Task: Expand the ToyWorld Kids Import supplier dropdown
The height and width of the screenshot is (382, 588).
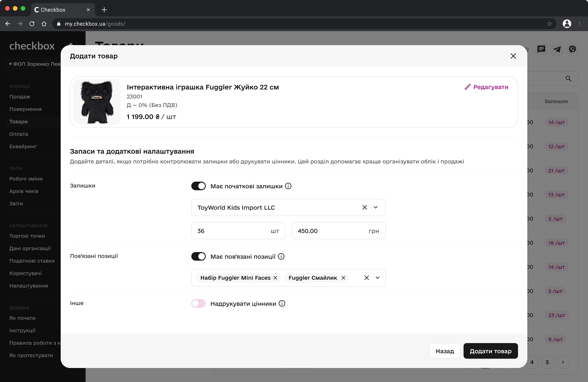Action: click(x=376, y=207)
